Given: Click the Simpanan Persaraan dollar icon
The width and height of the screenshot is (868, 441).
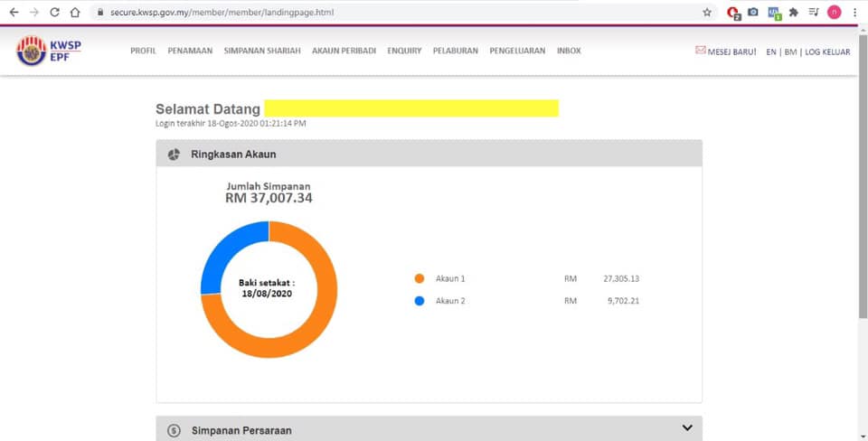Looking at the screenshot, I should pos(174,430).
